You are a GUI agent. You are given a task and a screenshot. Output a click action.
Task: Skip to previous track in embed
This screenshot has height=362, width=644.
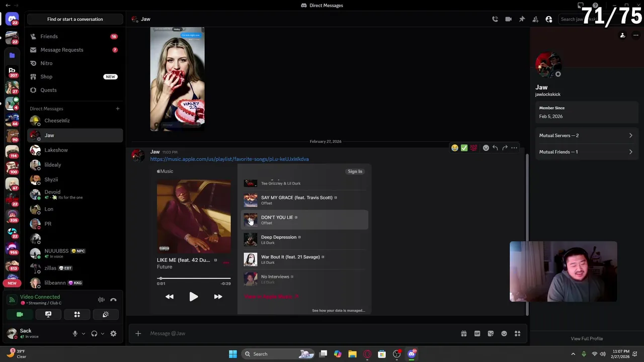click(170, 297)
